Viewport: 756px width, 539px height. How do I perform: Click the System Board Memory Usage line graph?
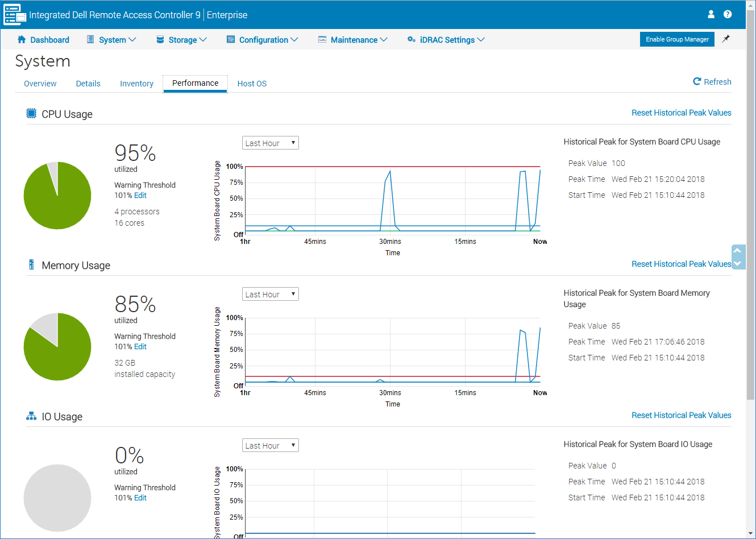click(392, 350)
